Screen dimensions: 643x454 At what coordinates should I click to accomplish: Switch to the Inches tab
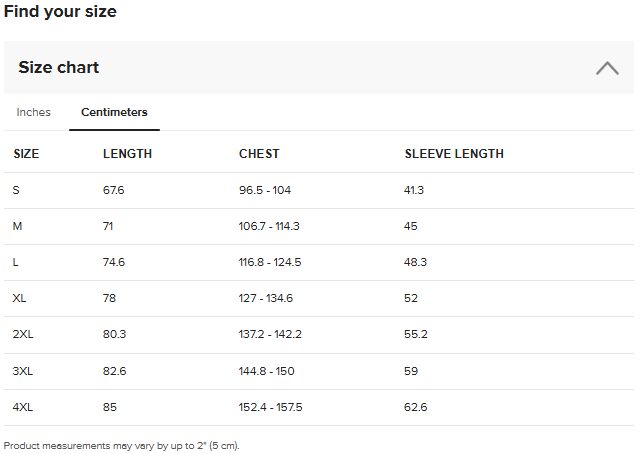(x=34, y=112)
